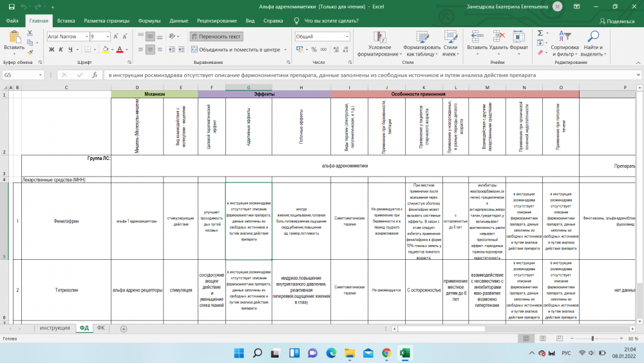Image resolution: width=644 pixels, height=363 pixels.
Task: Open the Формулы ribbon tab
Action: click(x=149, y=21)
